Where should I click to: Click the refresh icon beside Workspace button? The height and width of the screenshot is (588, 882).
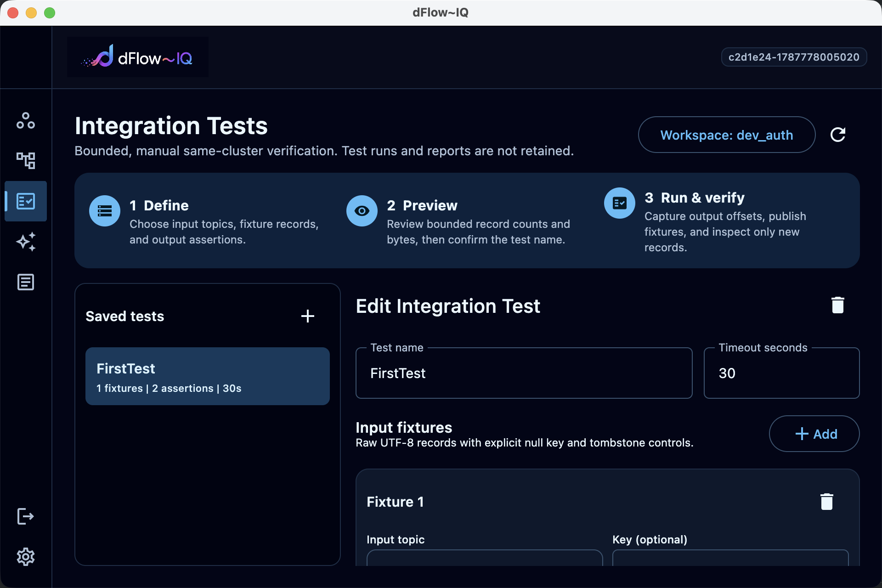click(x=838, y=135)
